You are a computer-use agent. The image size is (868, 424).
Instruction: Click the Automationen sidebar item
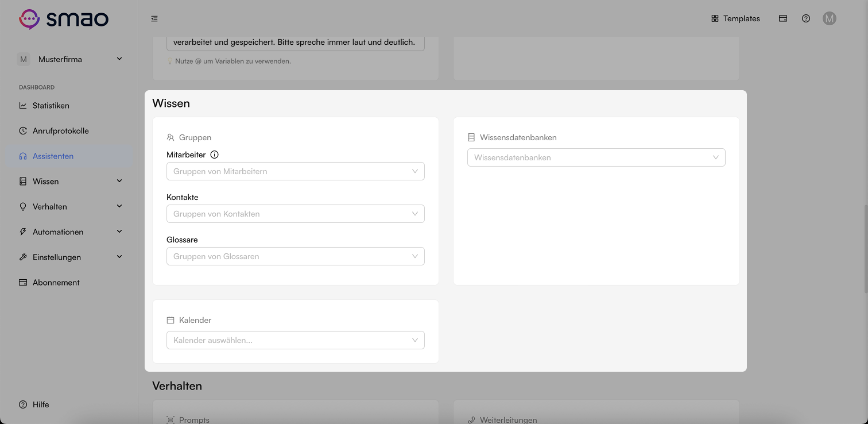[69, 232]
